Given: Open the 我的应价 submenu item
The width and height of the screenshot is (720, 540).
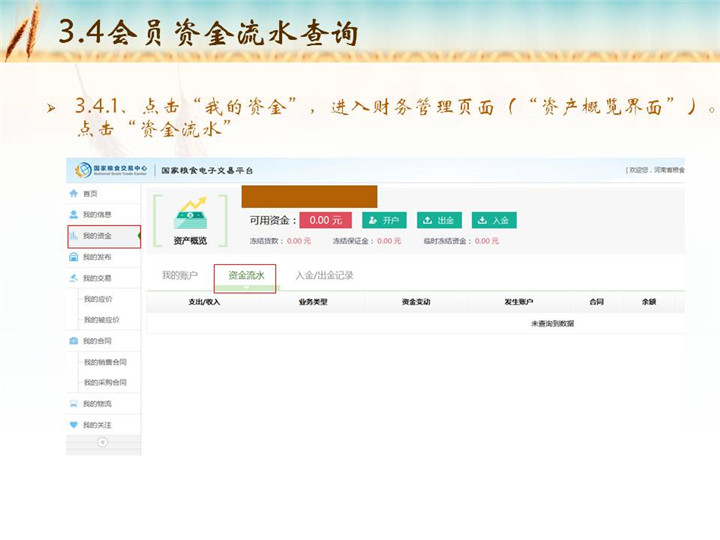Looking at the screenshot, I should [98, 299].
